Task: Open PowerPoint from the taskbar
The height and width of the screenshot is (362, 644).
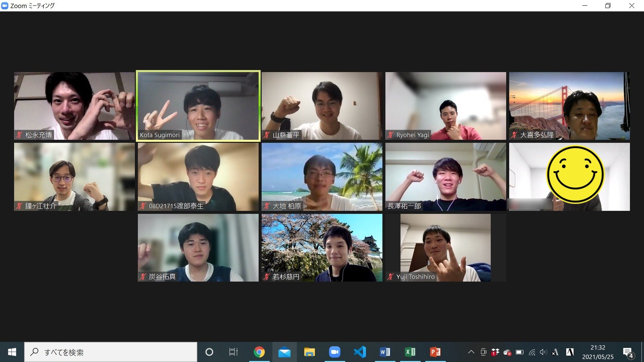Action: tap(435, 352)
